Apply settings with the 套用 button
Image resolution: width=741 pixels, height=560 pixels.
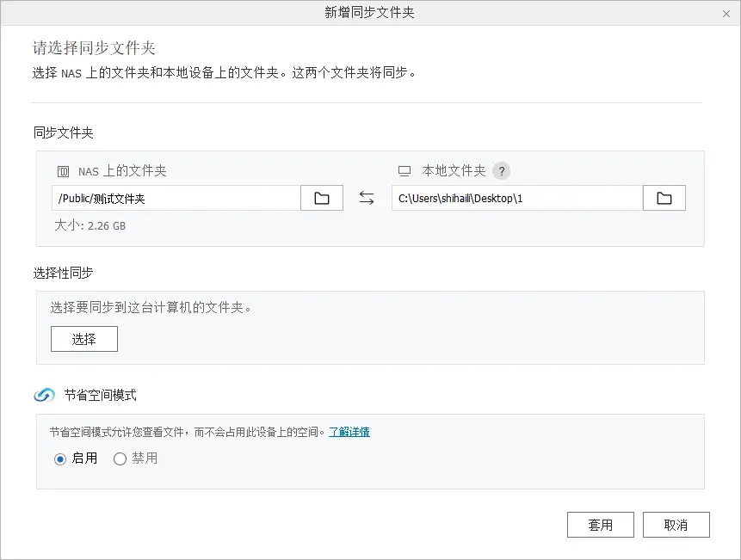[600, 524]
